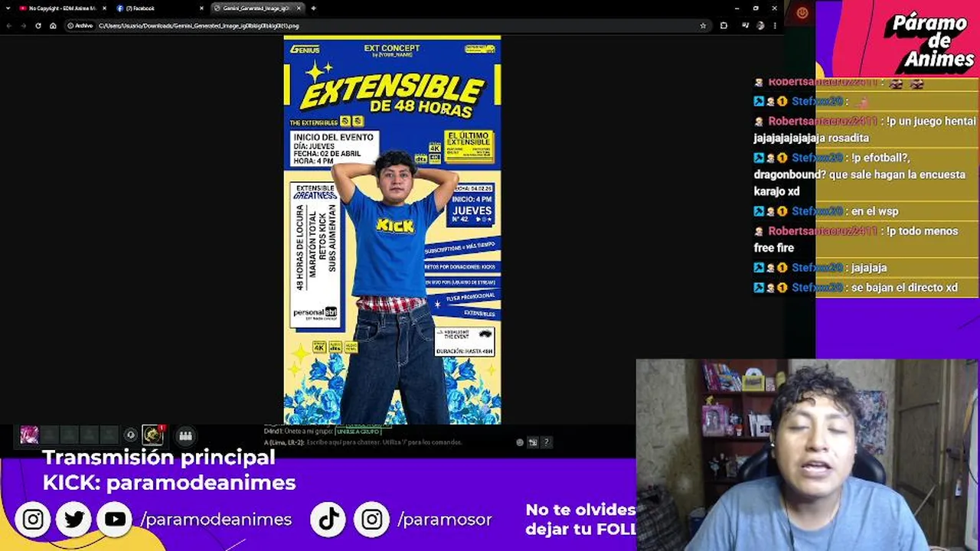Close the Facebook browser tab
The image size is (980, 551).
[201, 8]
